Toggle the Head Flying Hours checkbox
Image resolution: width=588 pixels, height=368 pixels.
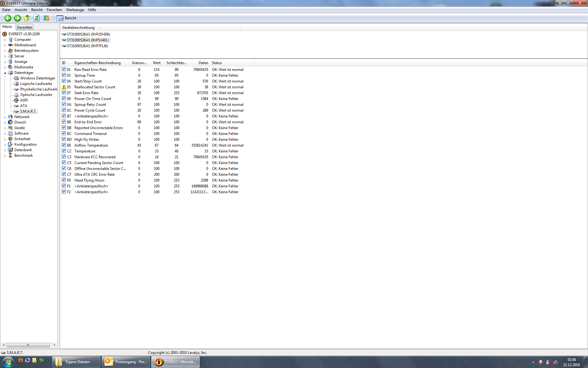64,180
